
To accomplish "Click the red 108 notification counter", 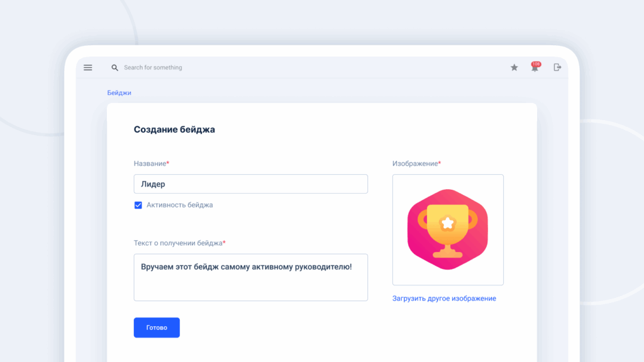I will [x=536, y=64].
